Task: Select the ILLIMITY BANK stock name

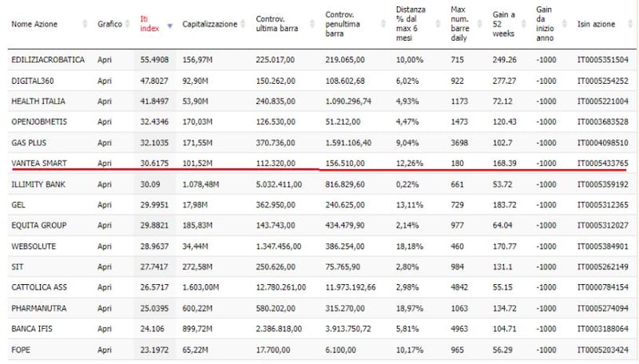Action: (x=38, y=184)
